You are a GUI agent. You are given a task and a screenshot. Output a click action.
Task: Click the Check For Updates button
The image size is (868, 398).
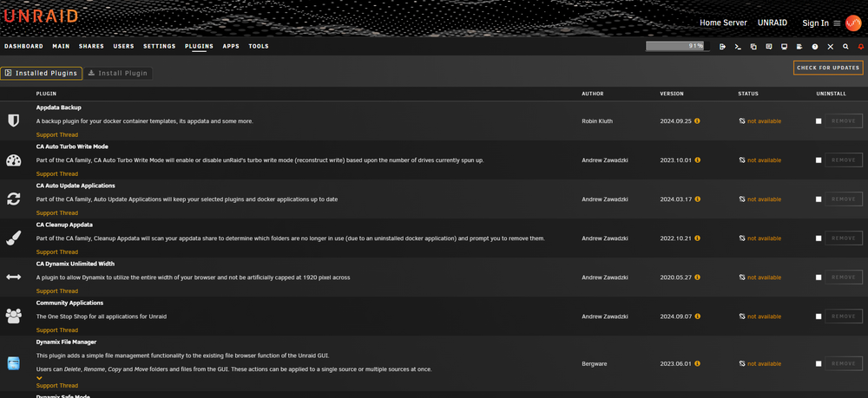click(x=828, y=68)
